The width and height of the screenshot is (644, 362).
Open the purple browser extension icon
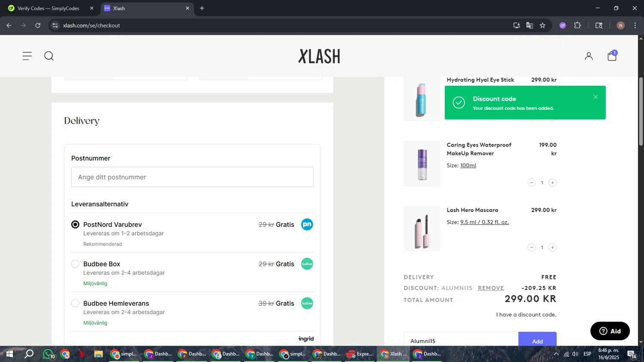[563, 25]
